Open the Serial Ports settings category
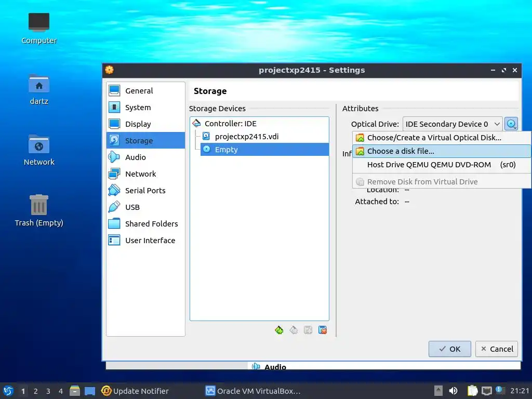The image size is (532, 399). pos(145,190)
